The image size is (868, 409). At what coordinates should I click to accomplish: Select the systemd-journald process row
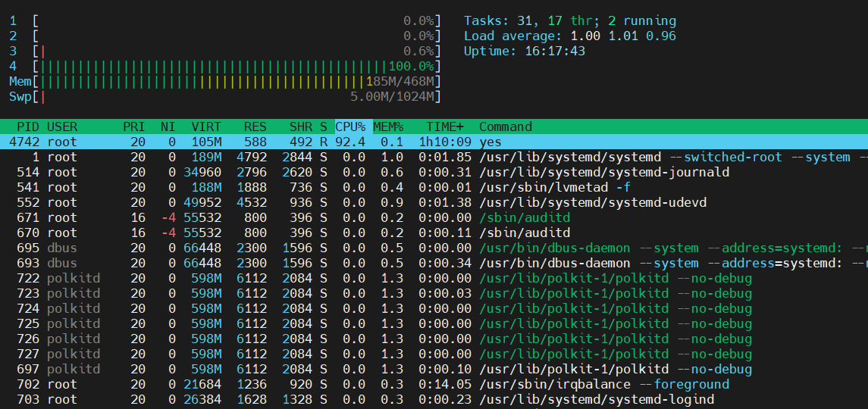(x=434, y=172)
